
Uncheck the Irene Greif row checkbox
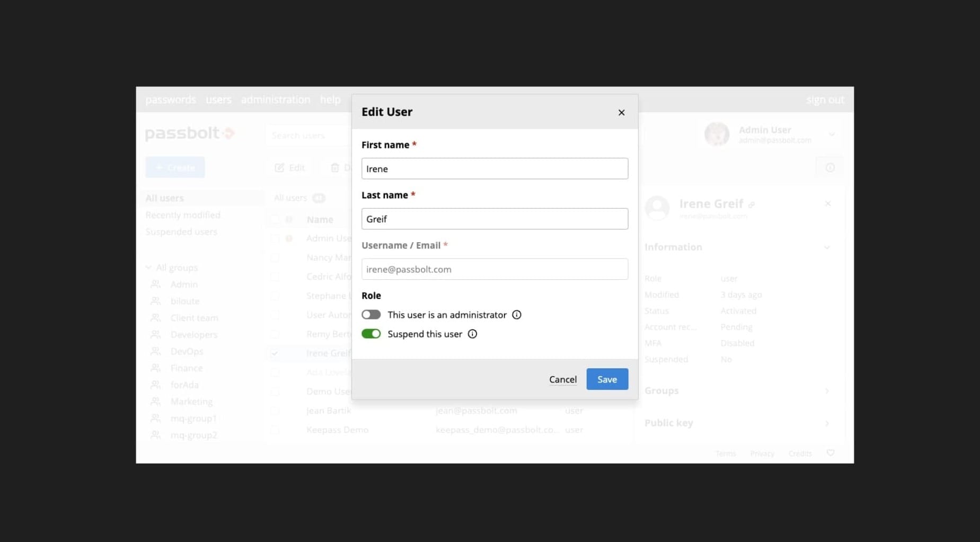274,353
